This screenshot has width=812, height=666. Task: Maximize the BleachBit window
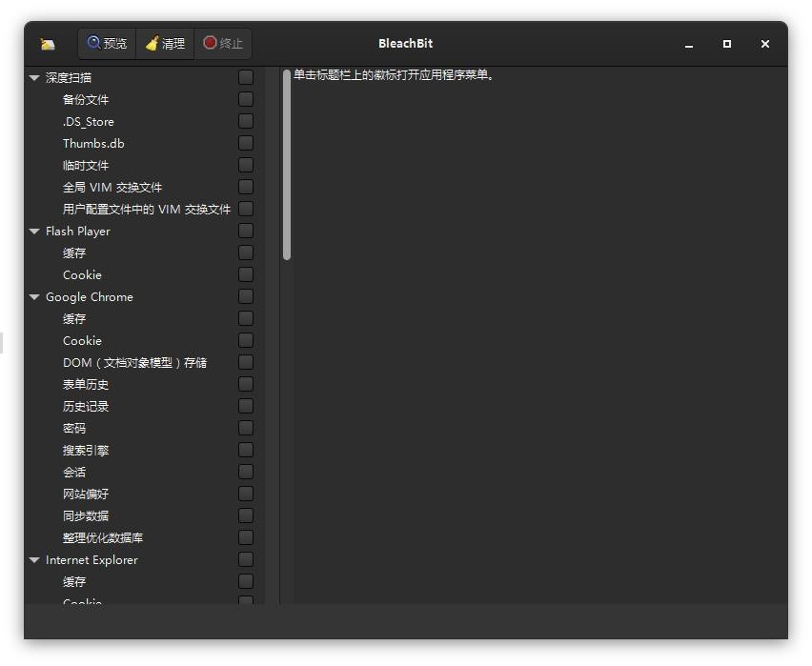[x=727, y=44]
